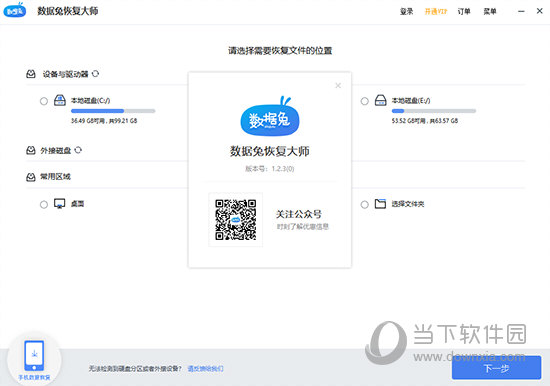Click the 本地磁盘(C:/) label
The image size is (550, 386).
[90, 101]
